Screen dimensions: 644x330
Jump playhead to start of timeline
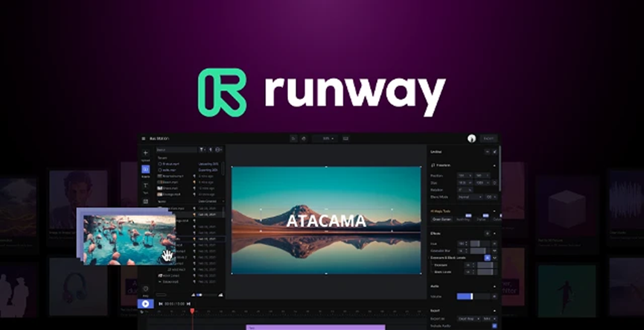point(161,304)
